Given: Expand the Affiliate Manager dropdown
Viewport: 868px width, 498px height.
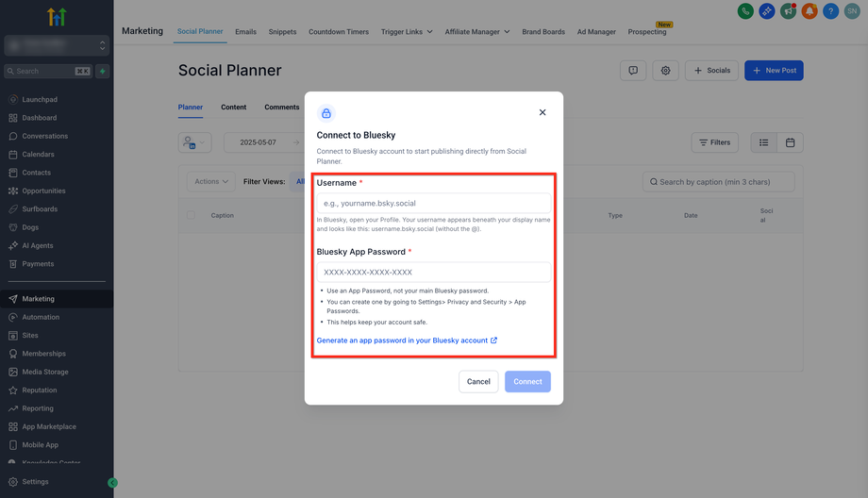Looking at the screenshot, I should pyautogui.click(x=476, y=31).
